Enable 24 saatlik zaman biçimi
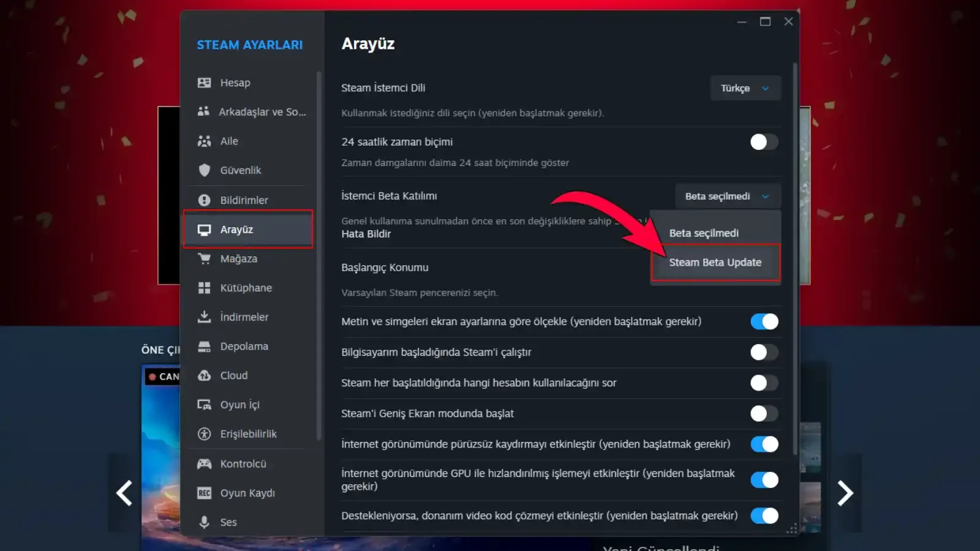Viewport: 980px width, 551px height. click(x=764, y=142)
